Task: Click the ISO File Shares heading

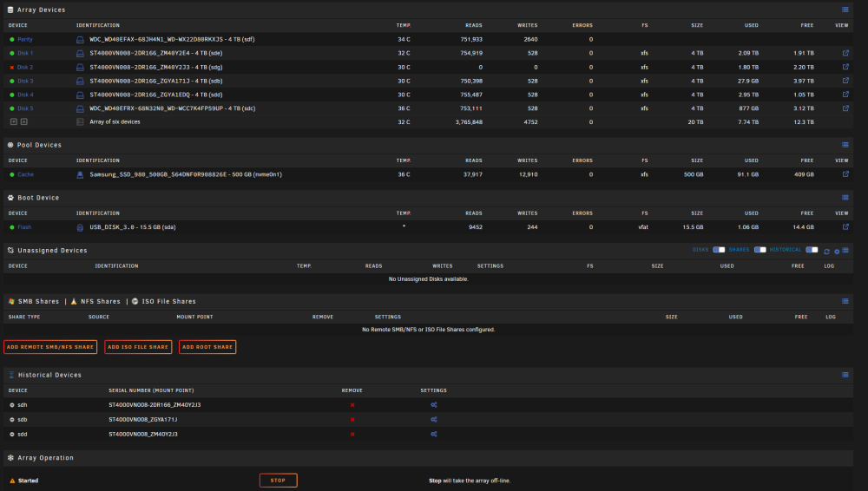Action: [x=169, y=302]
